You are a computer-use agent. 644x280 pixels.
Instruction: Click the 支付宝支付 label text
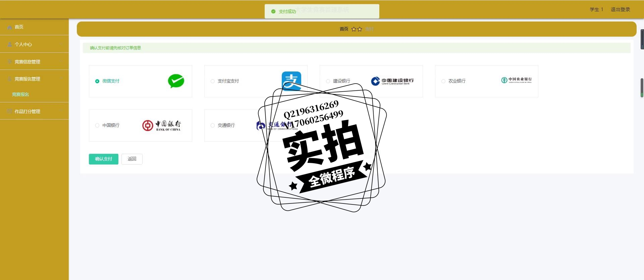(228, 81)
